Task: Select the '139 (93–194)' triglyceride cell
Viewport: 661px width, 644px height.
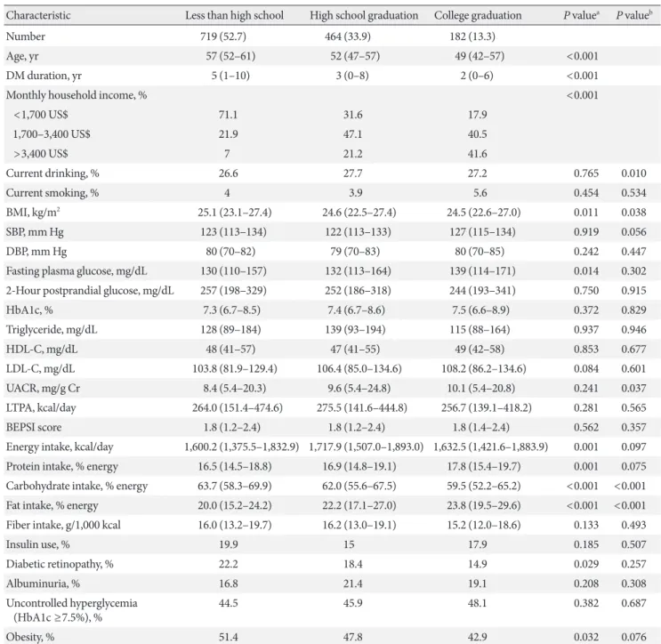Action: click(355, 330)
